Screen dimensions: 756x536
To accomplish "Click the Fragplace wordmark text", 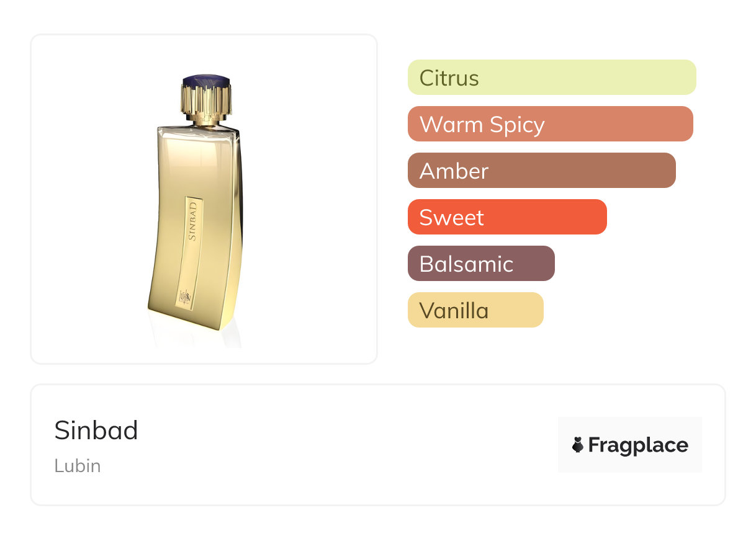I will click(x=638, y=445).
